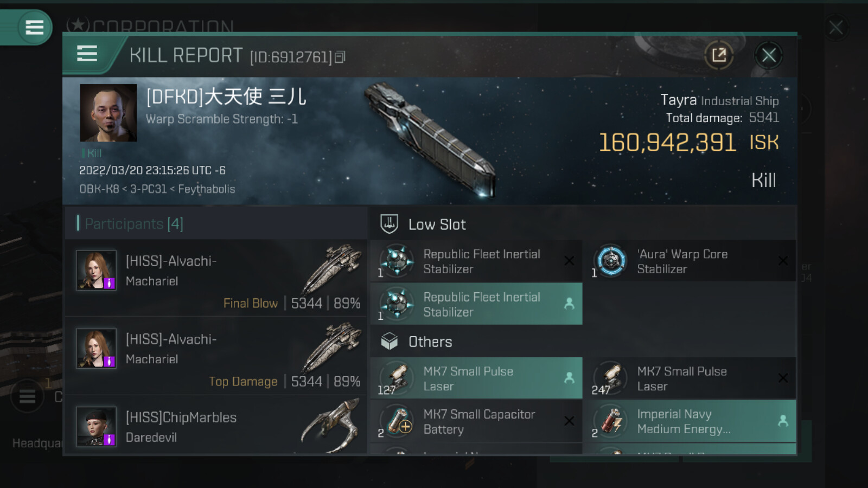View the victim pilot portrait
868x488 pixels.
point(108,113)
